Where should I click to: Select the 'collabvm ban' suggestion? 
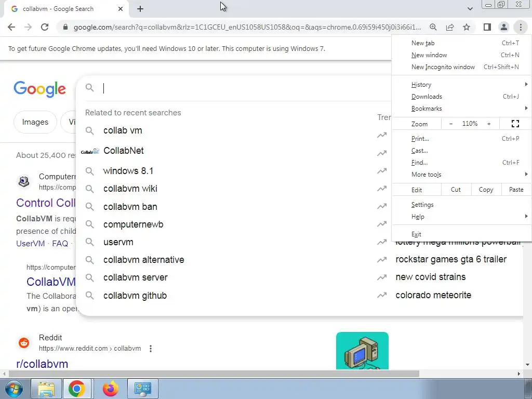(130, 207)
